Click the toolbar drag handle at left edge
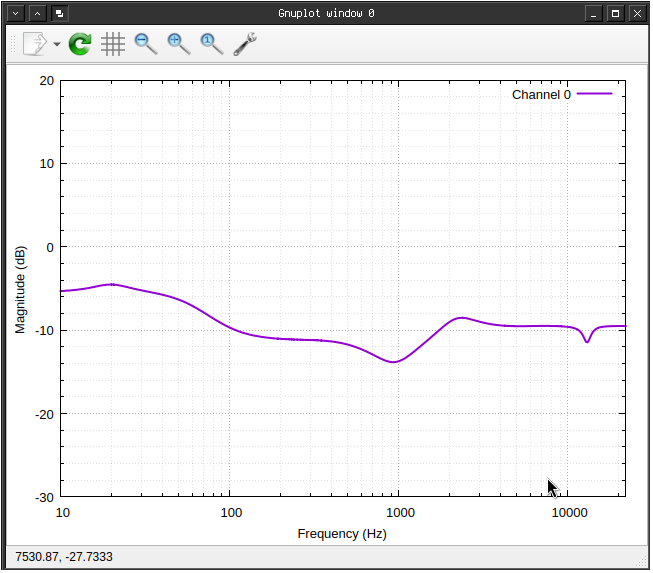653x573 pixels. coord(13,44)
